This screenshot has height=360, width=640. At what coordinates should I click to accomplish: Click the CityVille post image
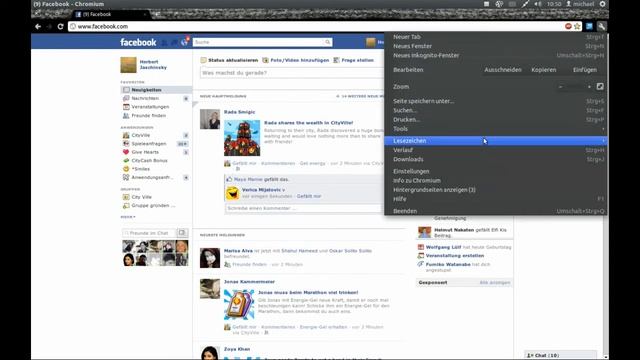tap(242, 138)
